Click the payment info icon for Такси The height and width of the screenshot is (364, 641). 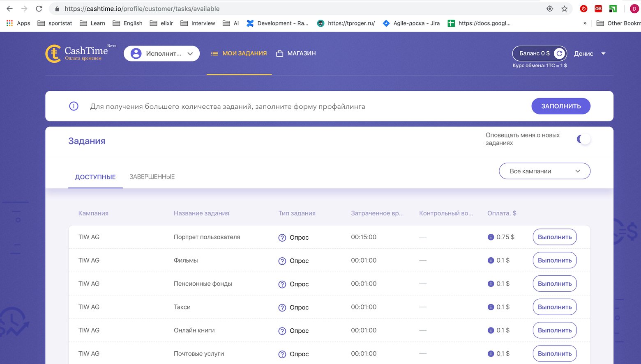491,307
